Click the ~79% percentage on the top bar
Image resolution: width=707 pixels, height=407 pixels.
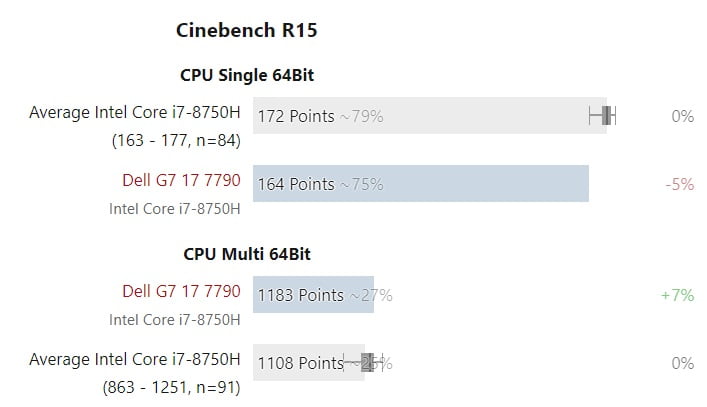click(x=361, y=117)
